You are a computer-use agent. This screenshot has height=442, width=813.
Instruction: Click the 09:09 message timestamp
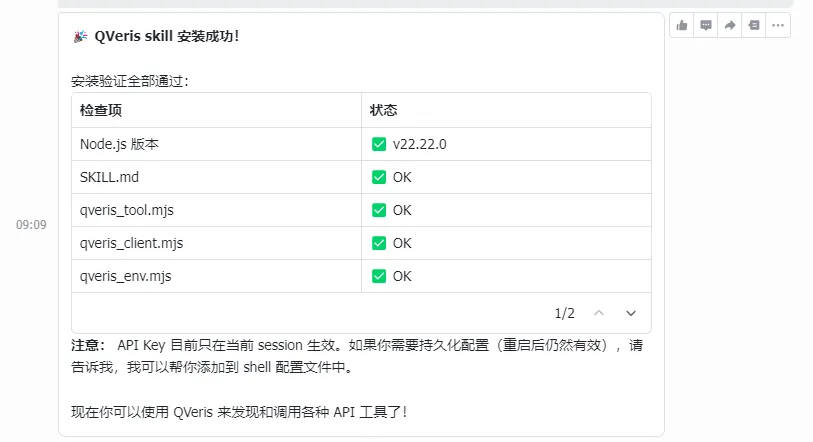[31, 225]
